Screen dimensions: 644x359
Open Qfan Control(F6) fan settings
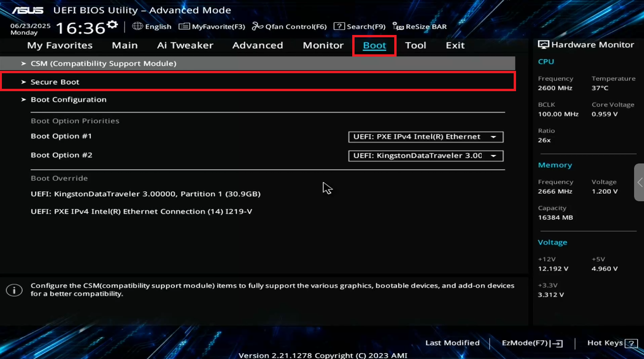[289, 26]
